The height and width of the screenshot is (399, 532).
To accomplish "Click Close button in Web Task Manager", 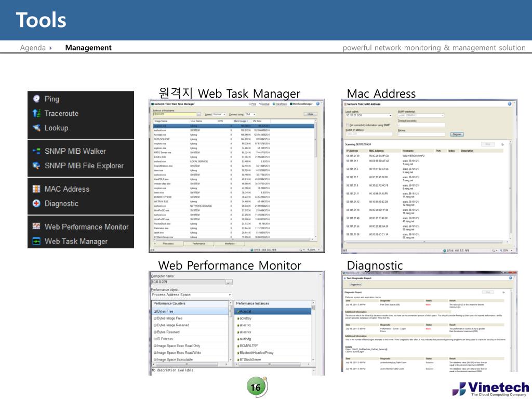I will coord(310,114).
